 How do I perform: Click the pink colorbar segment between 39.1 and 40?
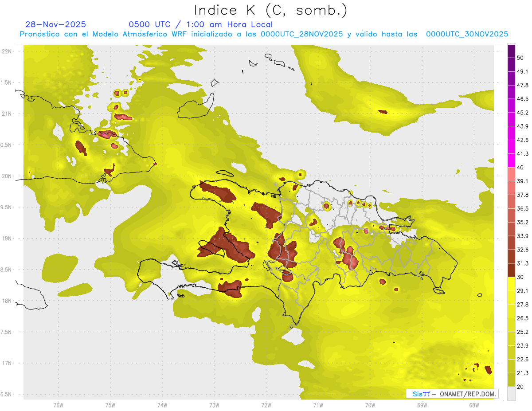511,174
